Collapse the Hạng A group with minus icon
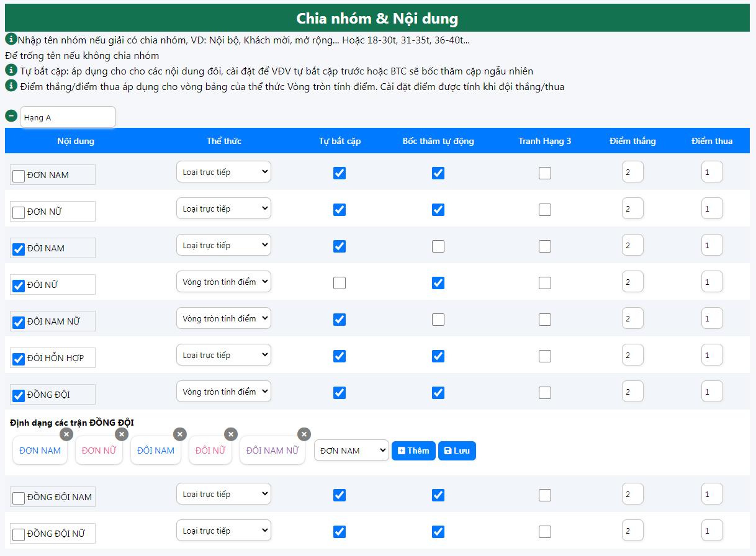 tap(11, 116)
